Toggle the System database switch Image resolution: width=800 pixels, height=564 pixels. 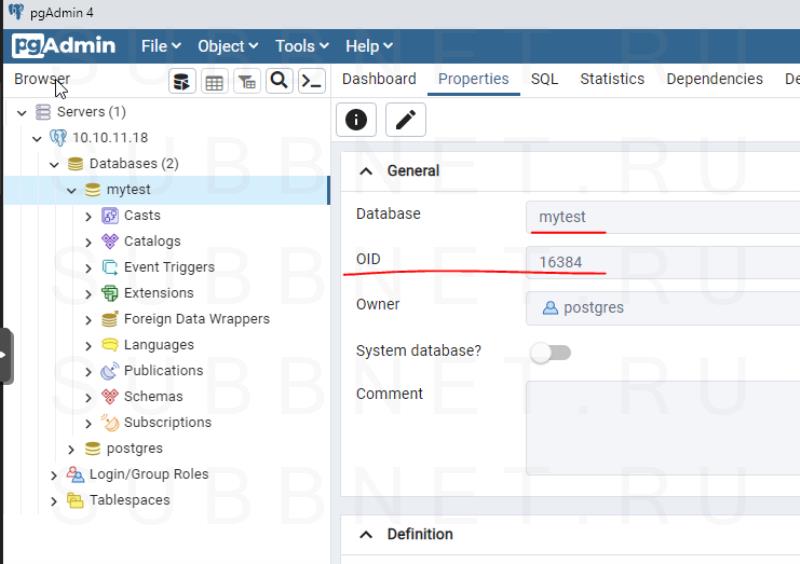(x=550, y=352)
